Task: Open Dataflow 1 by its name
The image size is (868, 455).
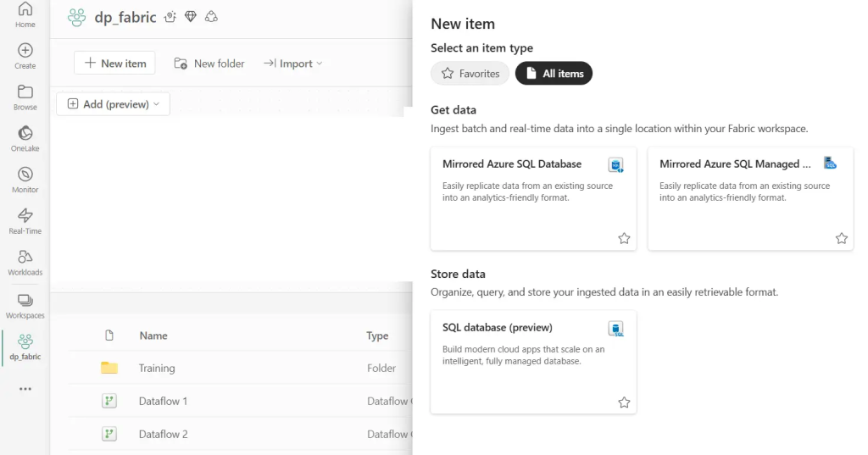Action: (x=164, y=402)
